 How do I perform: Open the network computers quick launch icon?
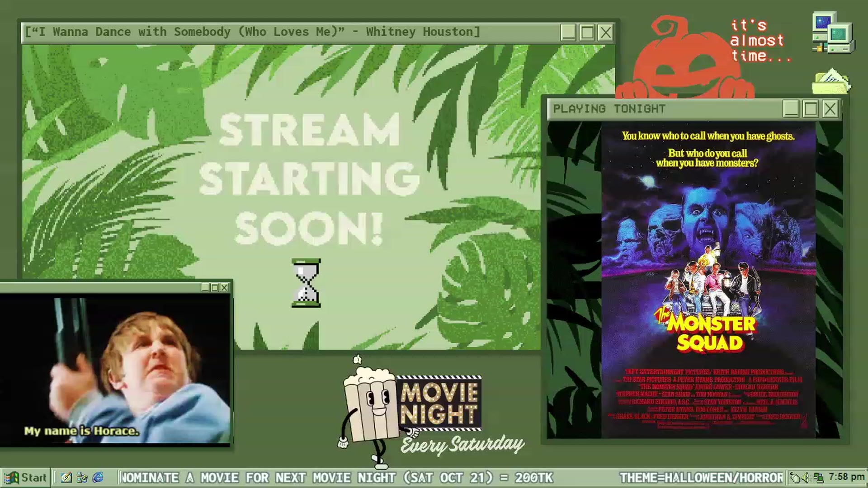point(82,478)
